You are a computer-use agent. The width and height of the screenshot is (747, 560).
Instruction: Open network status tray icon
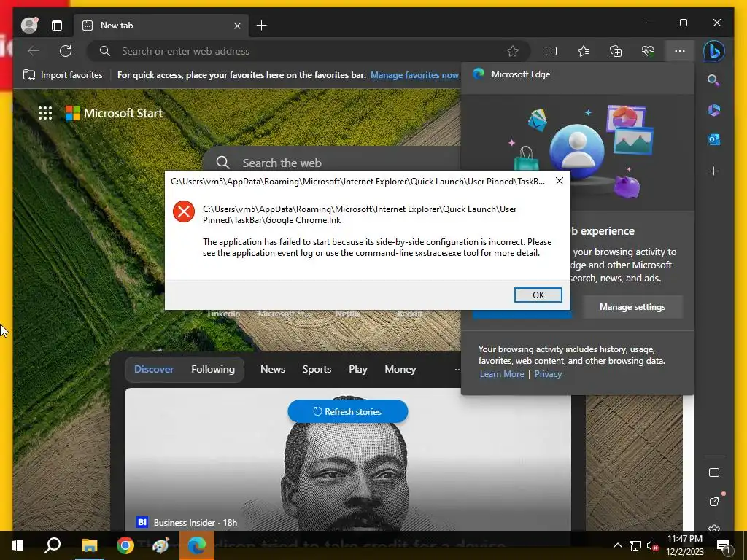[x=635, y=545]
